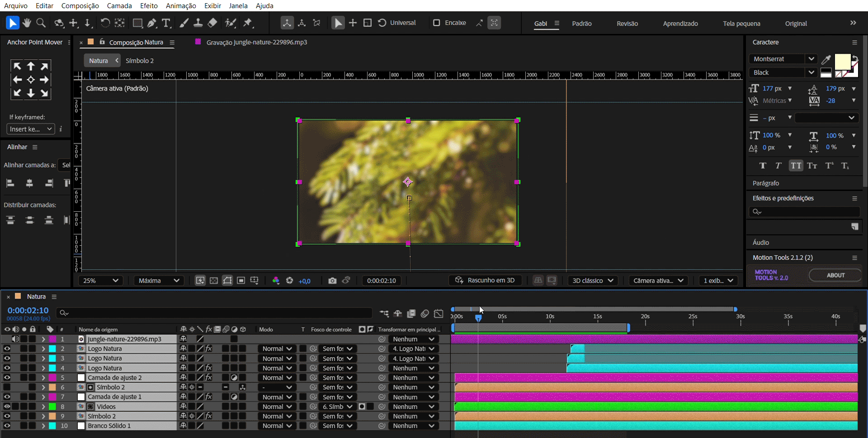The width and height of the screenshot is (868, 438).
Task: Click the eyedropper in the Caractere panel
Action: pos(826,59)
